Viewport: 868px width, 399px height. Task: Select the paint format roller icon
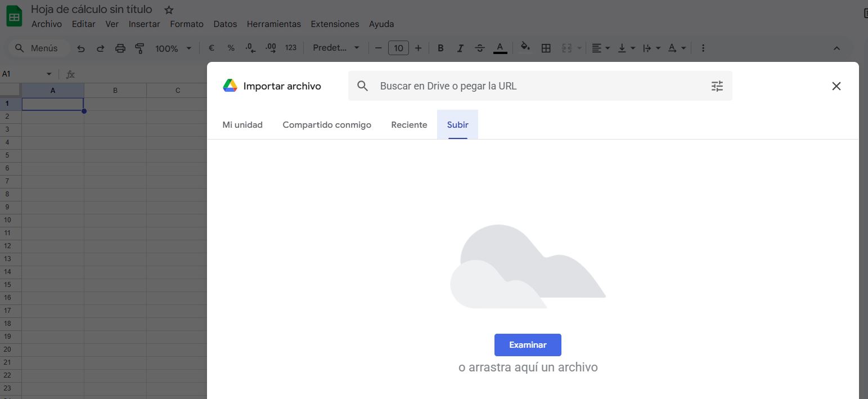pos(140,48)
